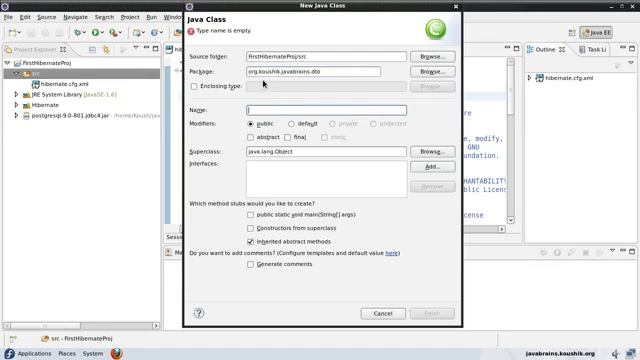Click the New Server toolbar icon
This screenshot has height=360, width=640.
click(137, 33)
